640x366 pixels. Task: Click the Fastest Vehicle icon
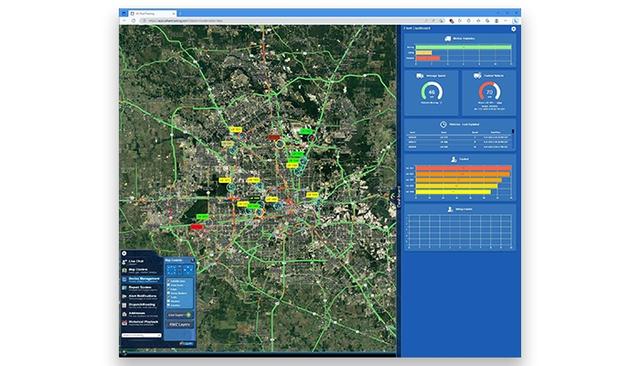477,76
